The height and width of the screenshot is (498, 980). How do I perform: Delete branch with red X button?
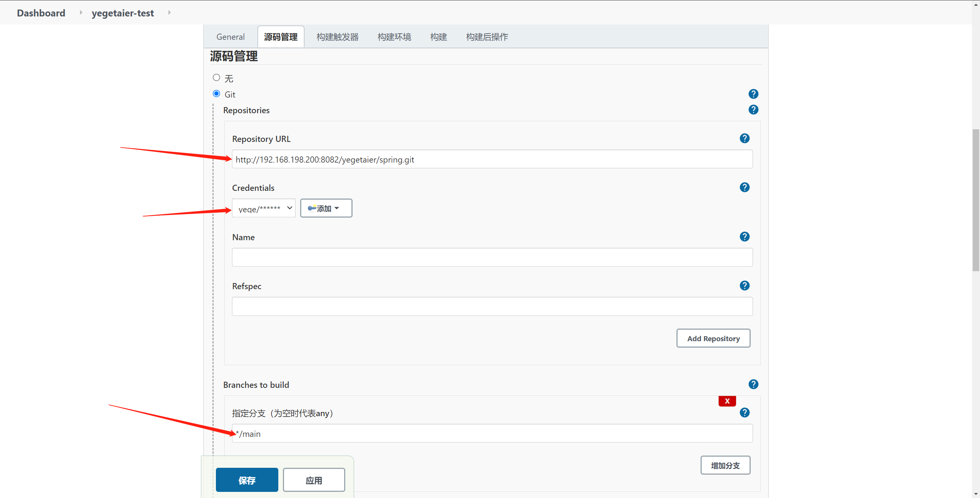pos(727,401)
